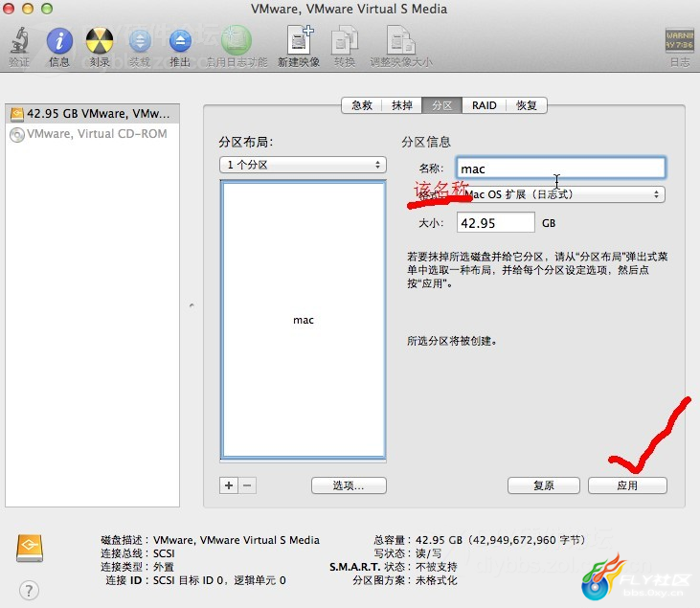This screenshot has height=608, width=700.
Task: Open the Info (信息) toolbar icon
Action: pyautogui.click(x=59, y=40)
